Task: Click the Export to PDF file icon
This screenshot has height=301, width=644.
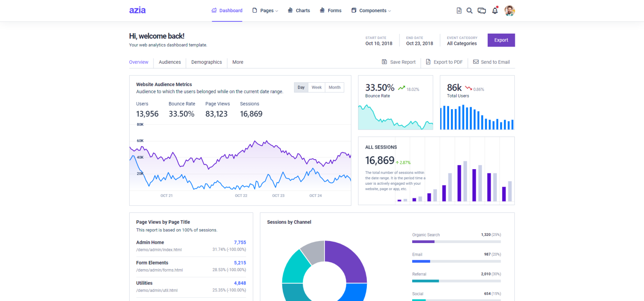Action: [428, 62]
